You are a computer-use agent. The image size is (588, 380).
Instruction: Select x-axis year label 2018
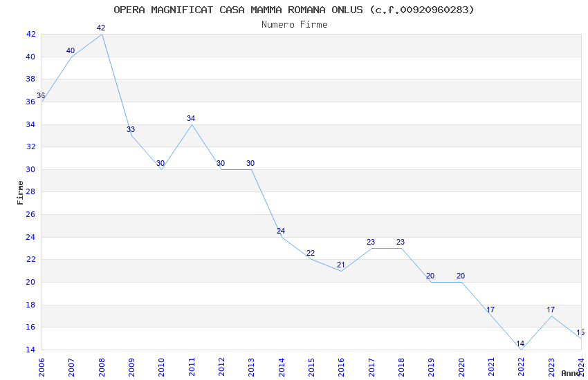click(401, 367)
